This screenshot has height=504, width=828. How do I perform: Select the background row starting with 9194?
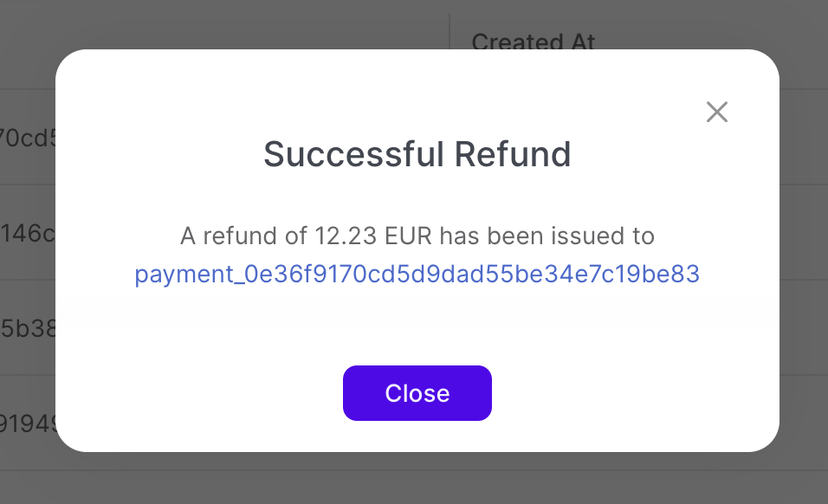pos(28,423)
